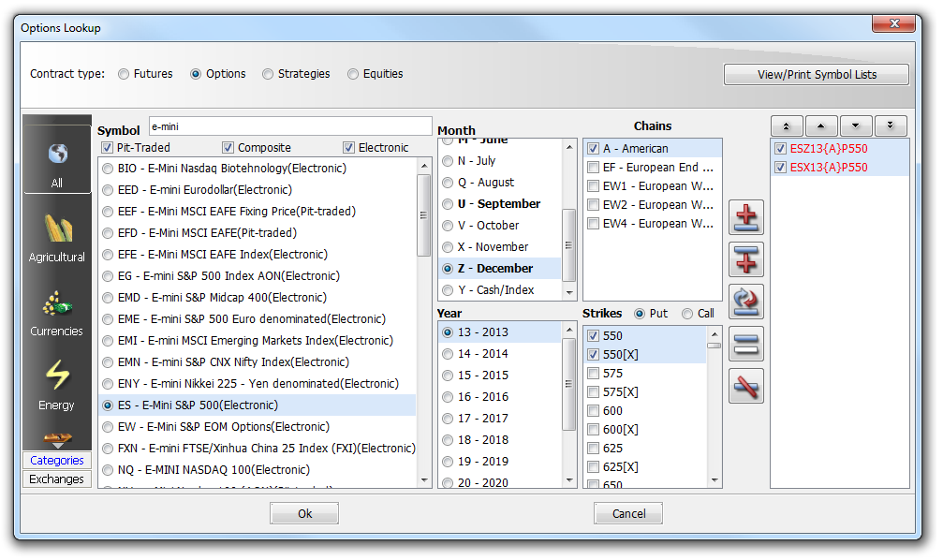943x560 pixels.
Task: Click the Year list scrollbar thumb
Action: pos(569,384)
